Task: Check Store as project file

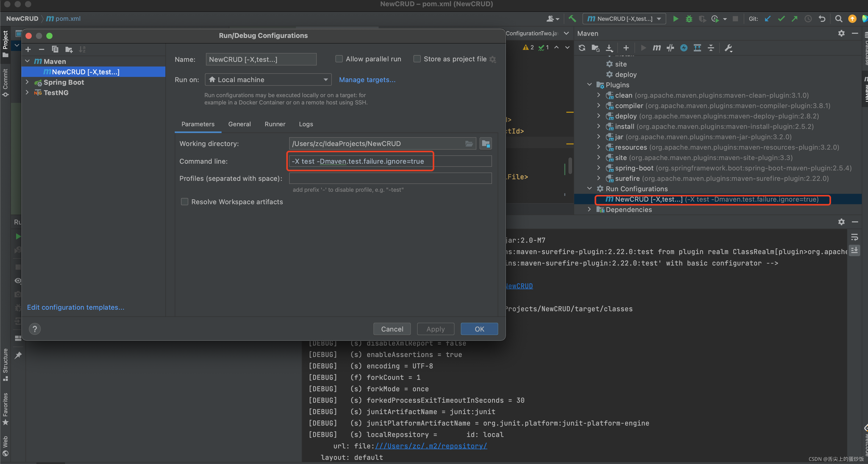Action: click(x=417, y=59)
